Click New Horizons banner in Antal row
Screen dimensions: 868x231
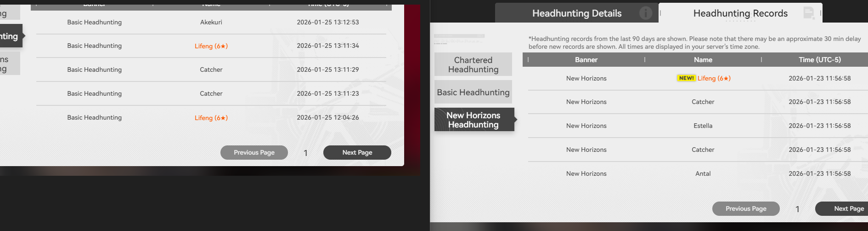point(586,173)
